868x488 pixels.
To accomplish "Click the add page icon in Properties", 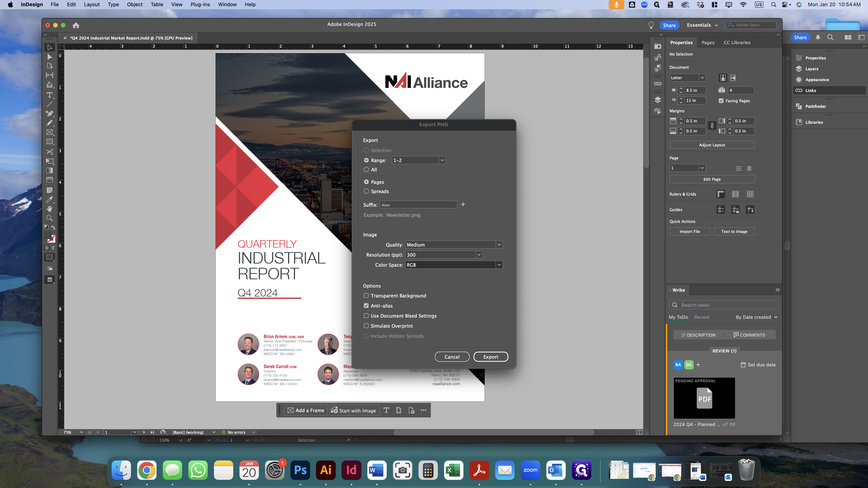I will (739, 168).
